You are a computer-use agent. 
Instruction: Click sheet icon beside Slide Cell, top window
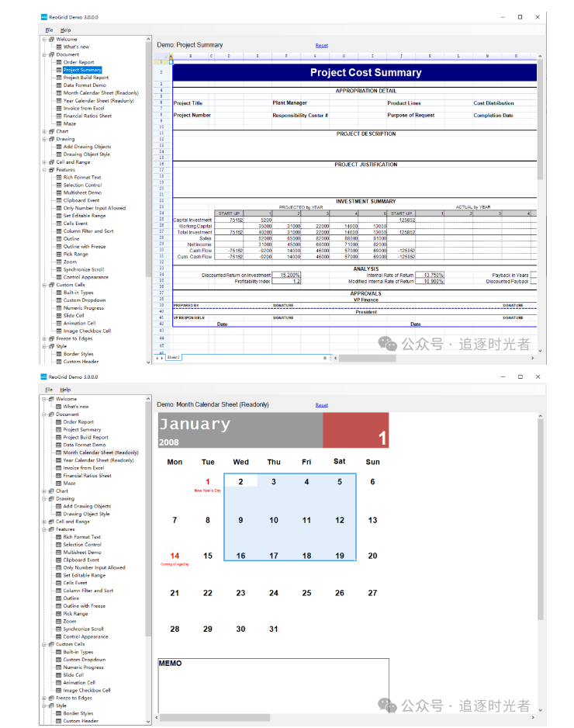59,315
